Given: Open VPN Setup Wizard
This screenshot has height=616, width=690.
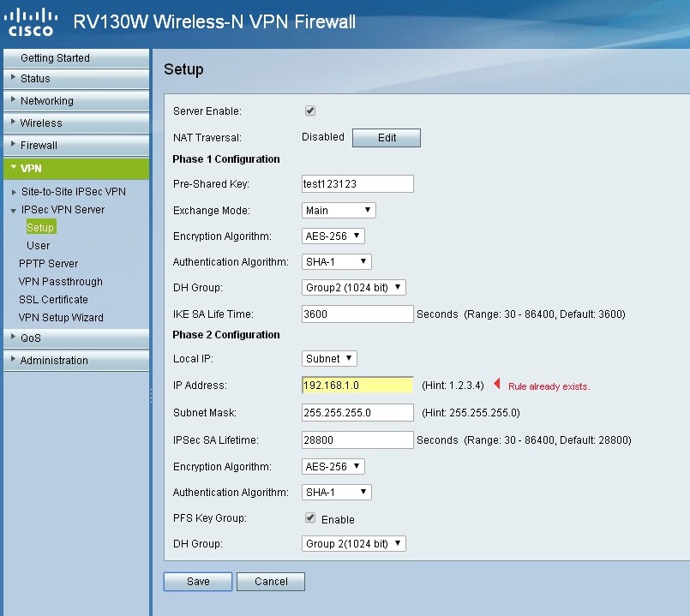Looking at the screenshot, I should 61,318.
